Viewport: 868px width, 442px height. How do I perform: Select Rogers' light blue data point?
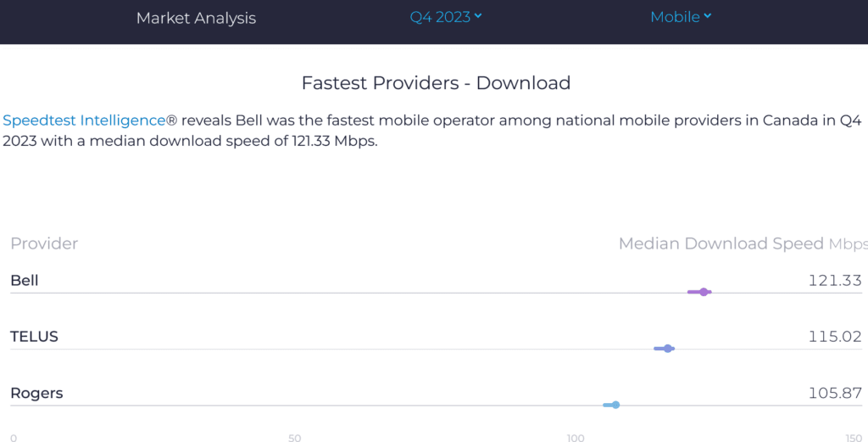coord(615,405)
